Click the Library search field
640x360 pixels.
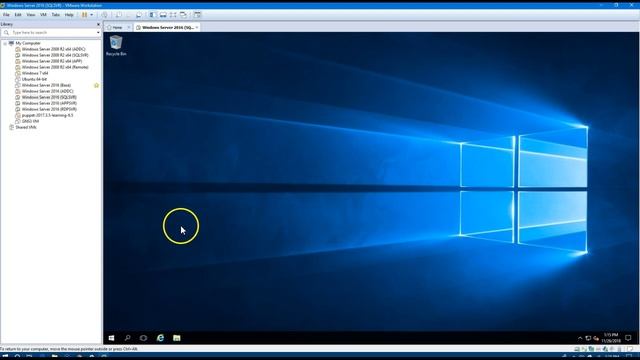click(x=51, y=32)
